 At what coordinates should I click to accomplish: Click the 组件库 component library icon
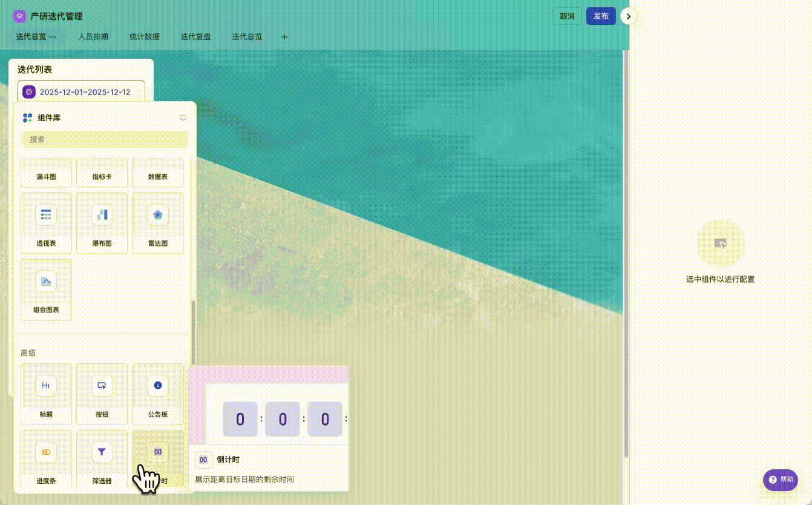pos(27,117)
